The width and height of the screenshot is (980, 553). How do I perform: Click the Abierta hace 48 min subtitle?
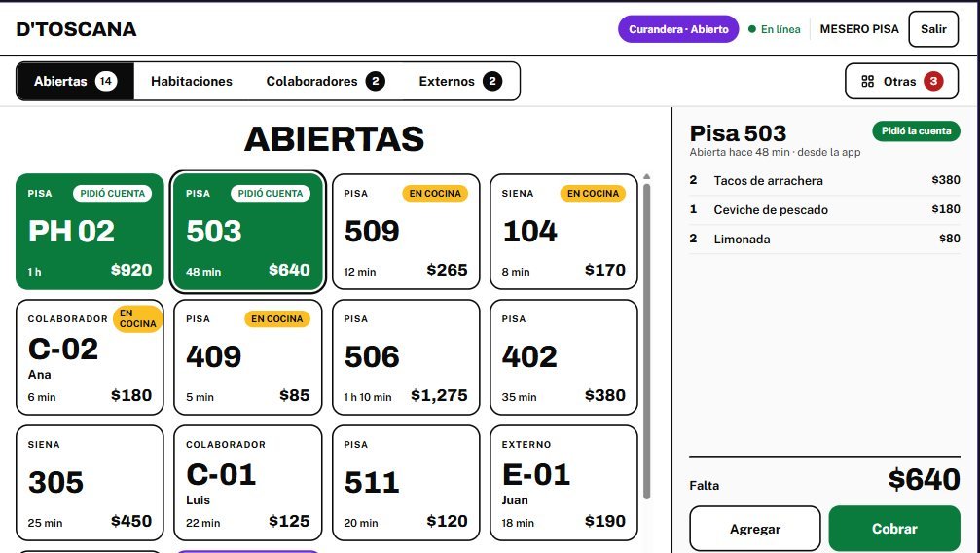775,152
